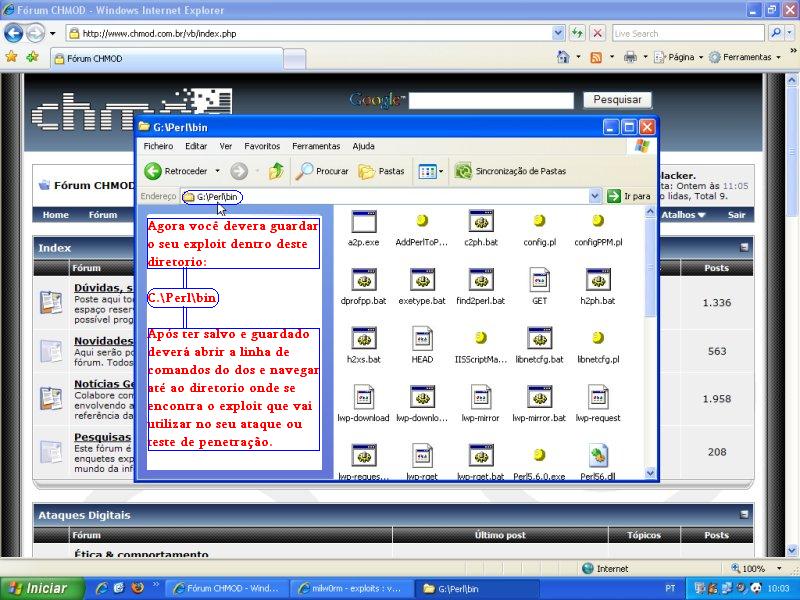Open Procurar search in Explorer toolbar
This screenshot has width=800, height=600.
click(x=322, y=171)
